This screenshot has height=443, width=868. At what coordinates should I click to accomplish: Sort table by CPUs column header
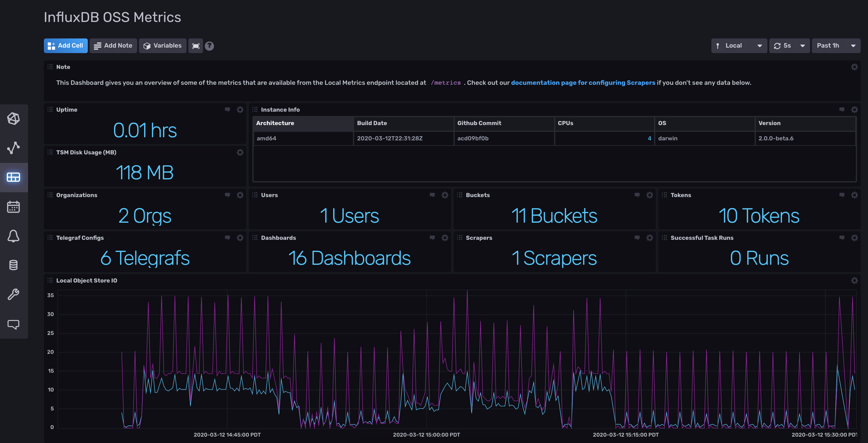tap(604, 123)
